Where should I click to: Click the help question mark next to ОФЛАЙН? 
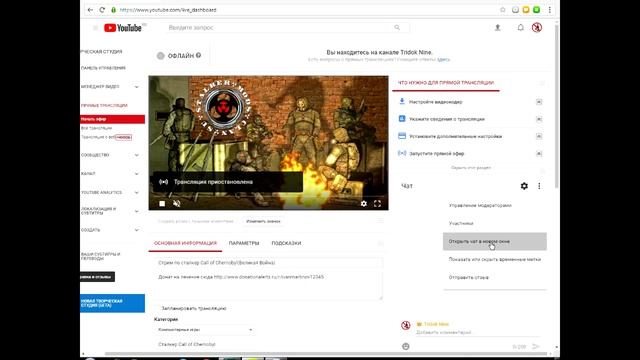click(x=198, y=56)
